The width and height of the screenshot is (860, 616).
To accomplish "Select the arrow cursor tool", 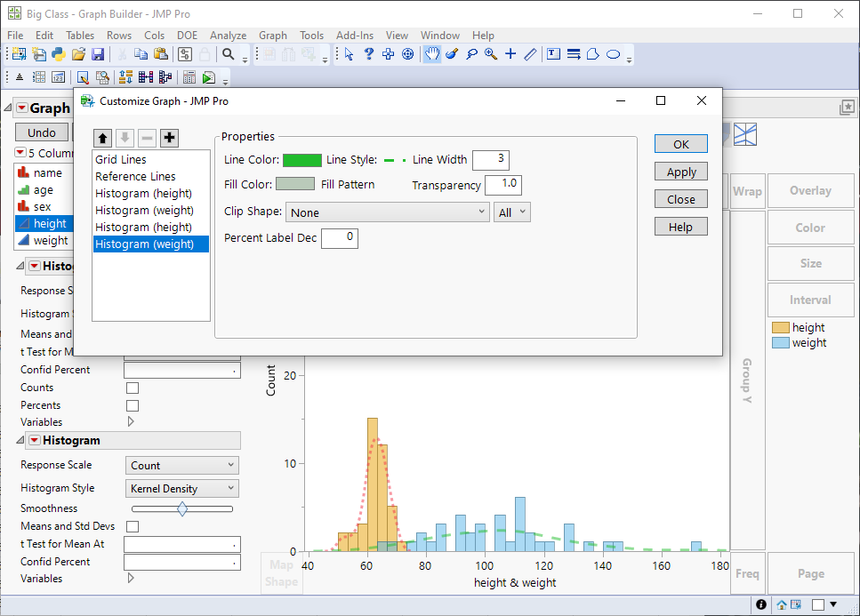I will coord(349,54).
